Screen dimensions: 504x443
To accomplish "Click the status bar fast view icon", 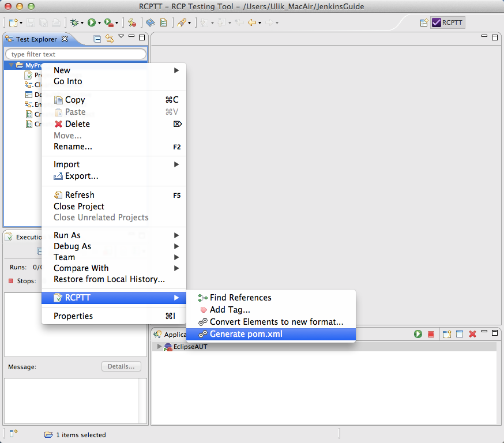I will [x=13, y=433].
